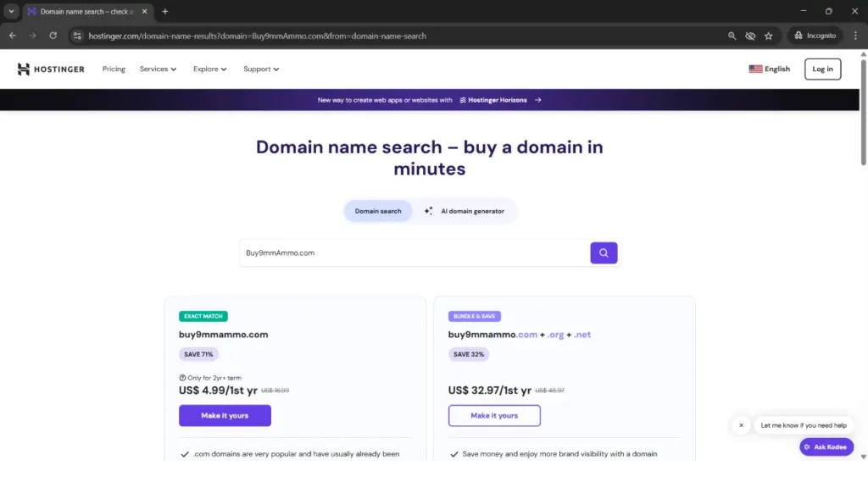Click the SAVE 32% badge
Viewport: 868px width, 488px height.
coord(468,354)
